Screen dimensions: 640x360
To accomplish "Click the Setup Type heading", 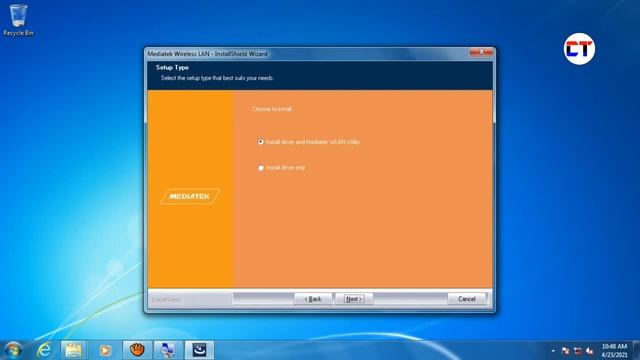I will [x=172, y=67].
